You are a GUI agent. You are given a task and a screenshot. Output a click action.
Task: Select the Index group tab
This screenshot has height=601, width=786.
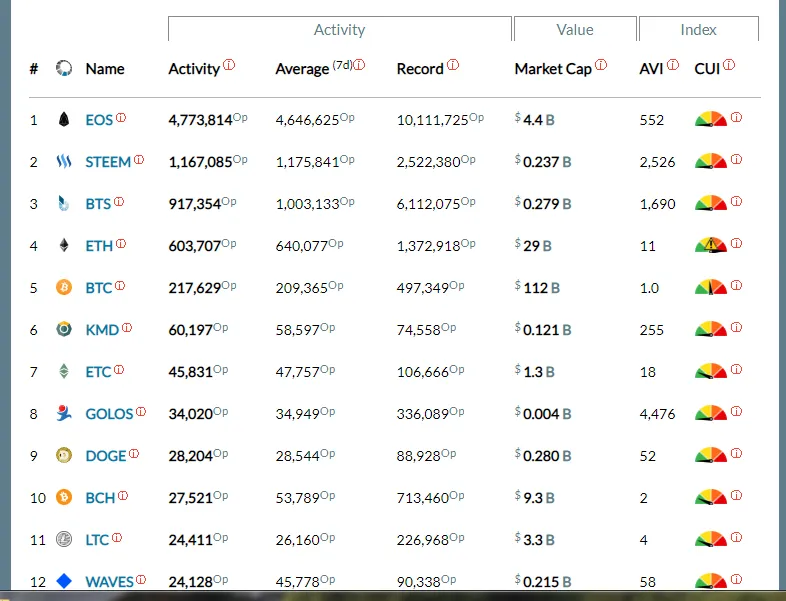698,30
